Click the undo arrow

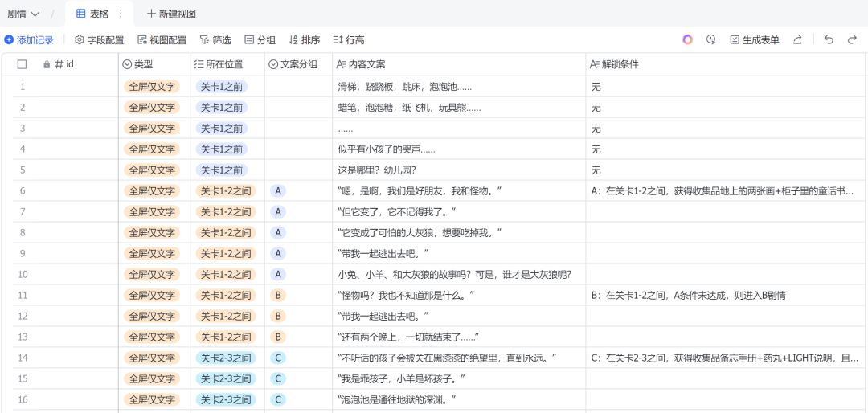point(829,40)
